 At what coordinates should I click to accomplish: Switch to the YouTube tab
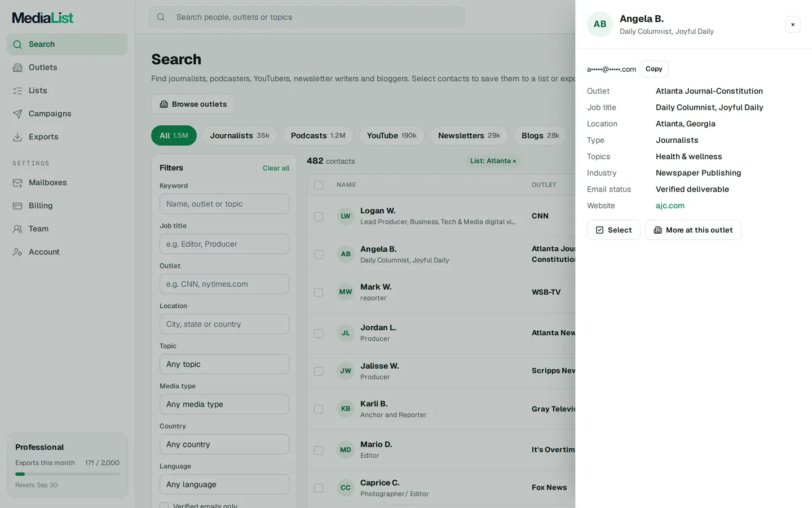392,135
